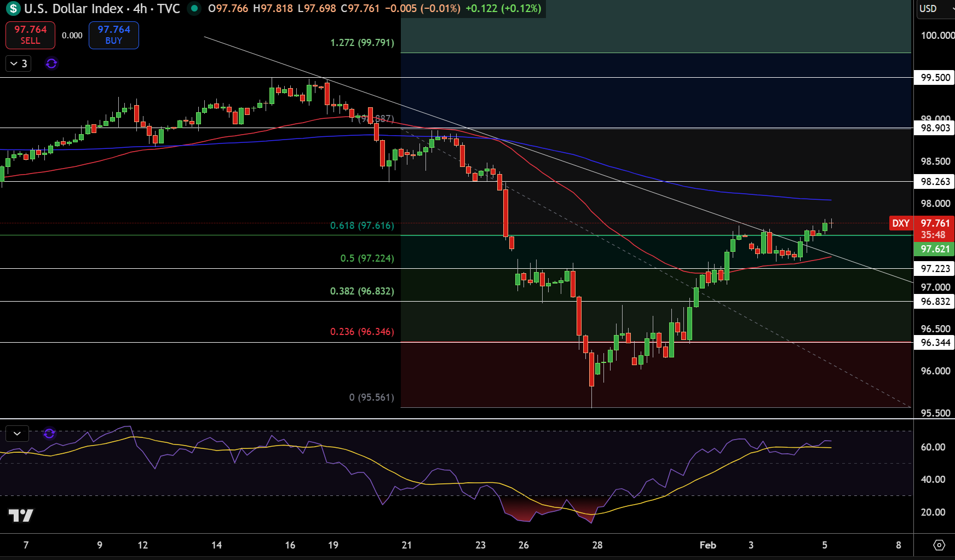The height and width of the screenshot is (560, 955).
Task: Click the 60.00 RSI scale label
Action: pos(933,447)
